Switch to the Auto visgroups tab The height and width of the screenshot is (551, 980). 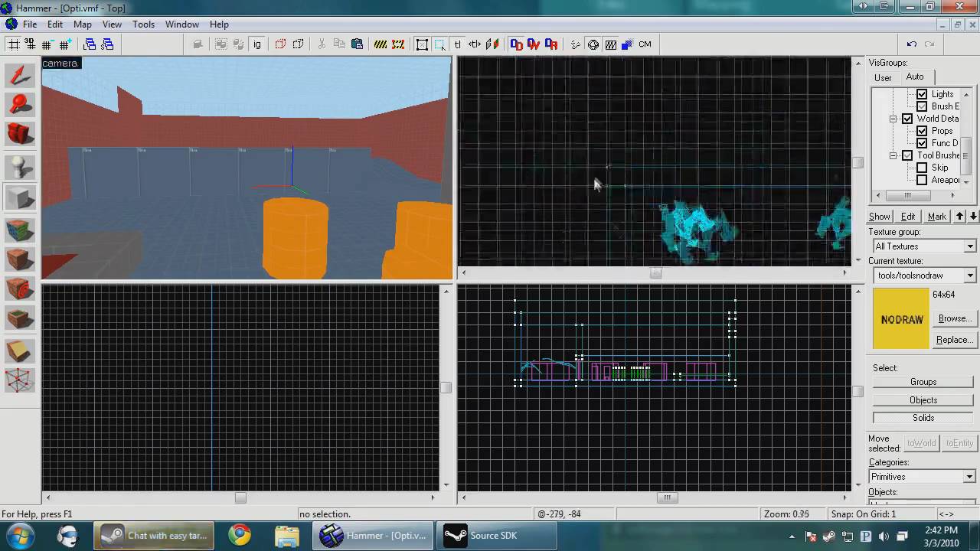pyautogui.click(x=915, y=77)
